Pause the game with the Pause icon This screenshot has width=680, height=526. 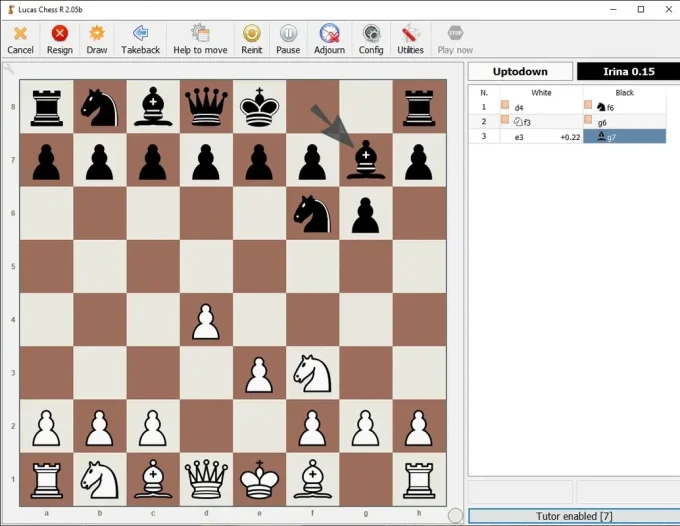(x=288, y=39)
